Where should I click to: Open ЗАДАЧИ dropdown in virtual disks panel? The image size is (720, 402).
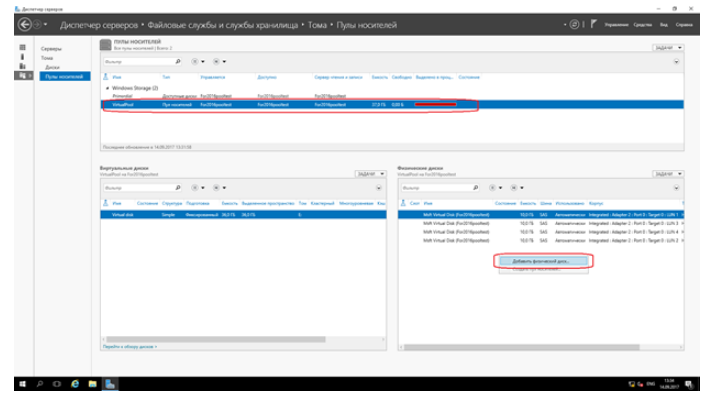point(370,173)
